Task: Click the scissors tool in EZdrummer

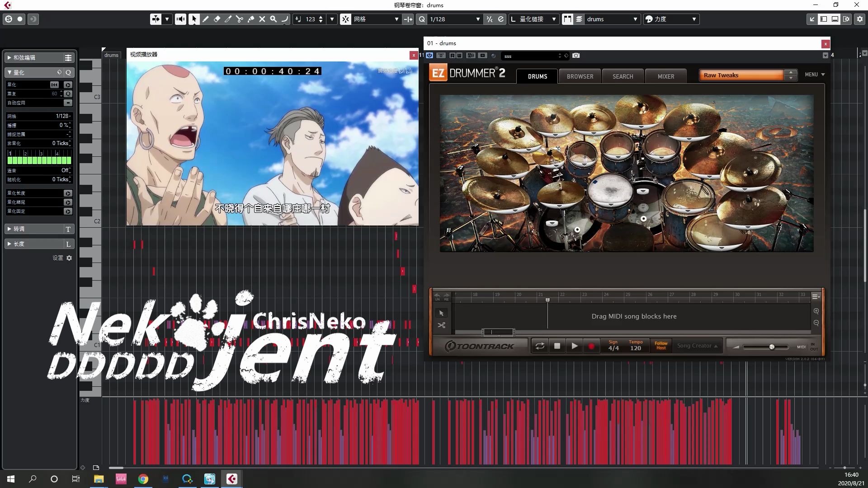Action: coord(442,325)
